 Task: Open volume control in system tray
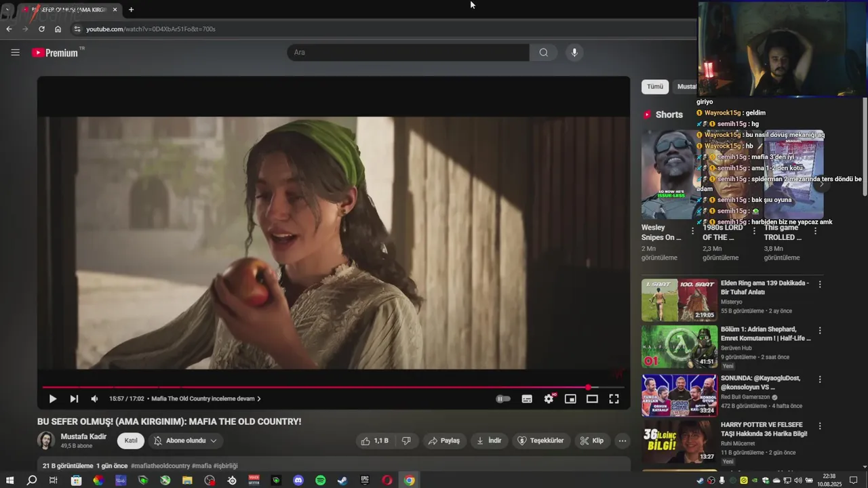pyautogui.click(x=798, y=481)
